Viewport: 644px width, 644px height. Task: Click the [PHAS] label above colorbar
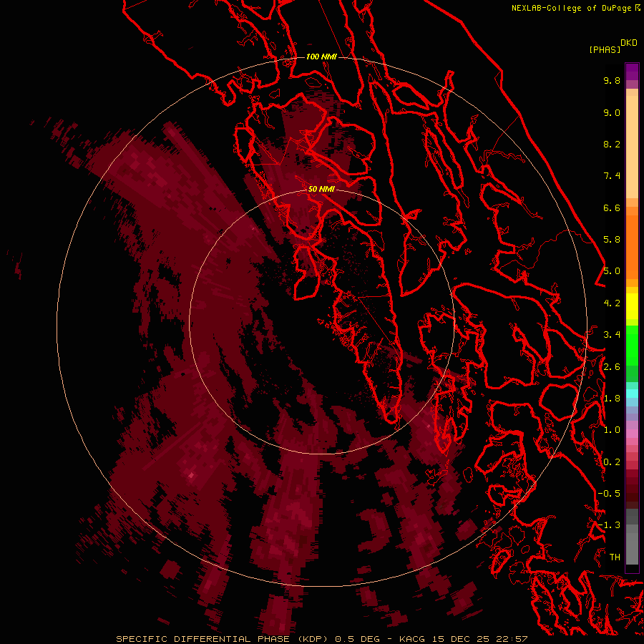(x=605, y=50)
